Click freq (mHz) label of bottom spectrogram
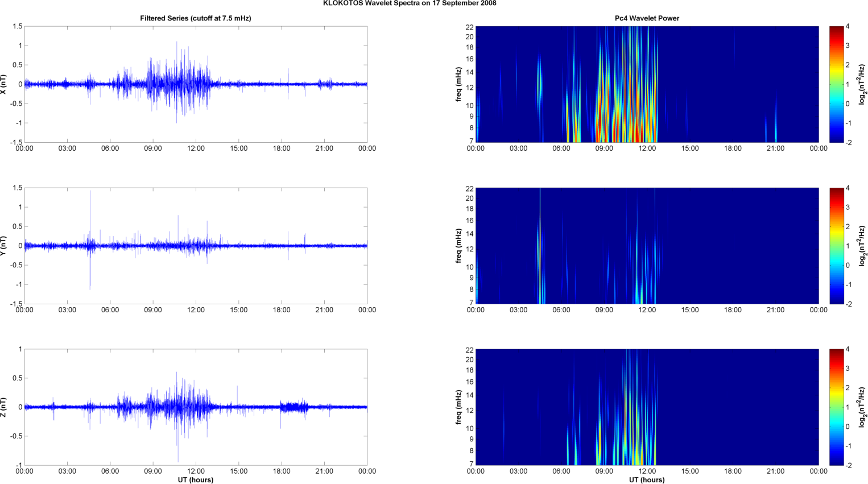868x484 pixels. 458,407
